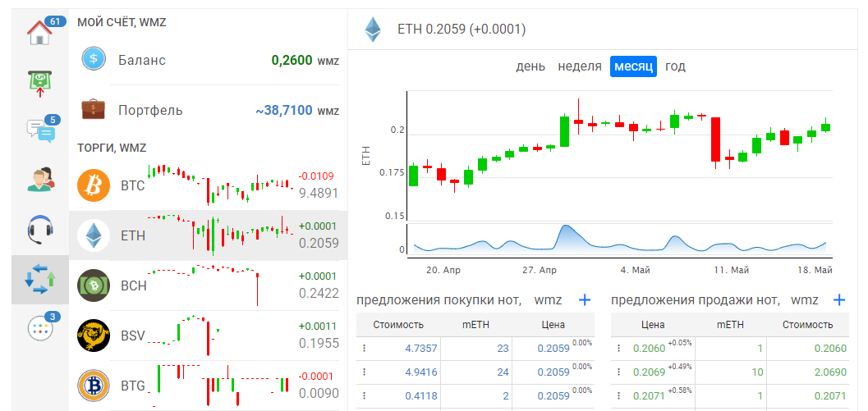Open row menu for 4.7357 buy offer
This screenshot has height=411, width=868.
pyautogui.click(x=365, y=349)
